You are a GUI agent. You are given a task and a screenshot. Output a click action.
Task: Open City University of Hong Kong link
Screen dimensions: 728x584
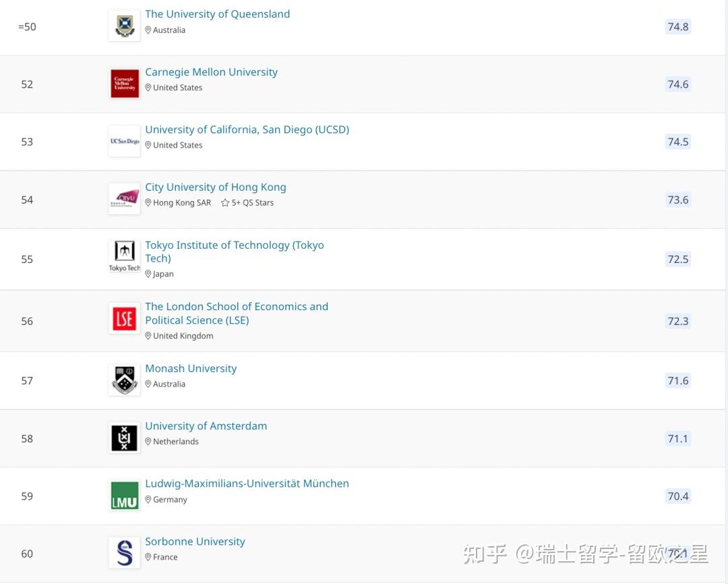pyautogui.click(x=216, y=187)
